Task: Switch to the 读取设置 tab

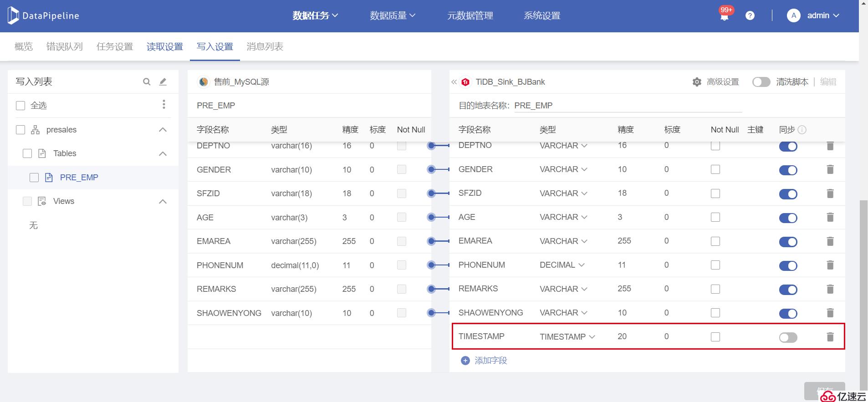Action: pos(165,46)
